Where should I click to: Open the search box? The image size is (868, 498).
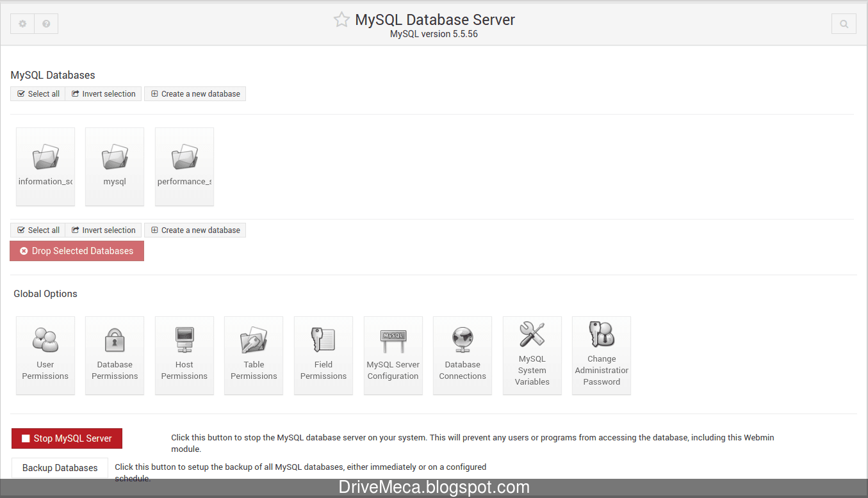pyautogui.click(x=844, y=23)
